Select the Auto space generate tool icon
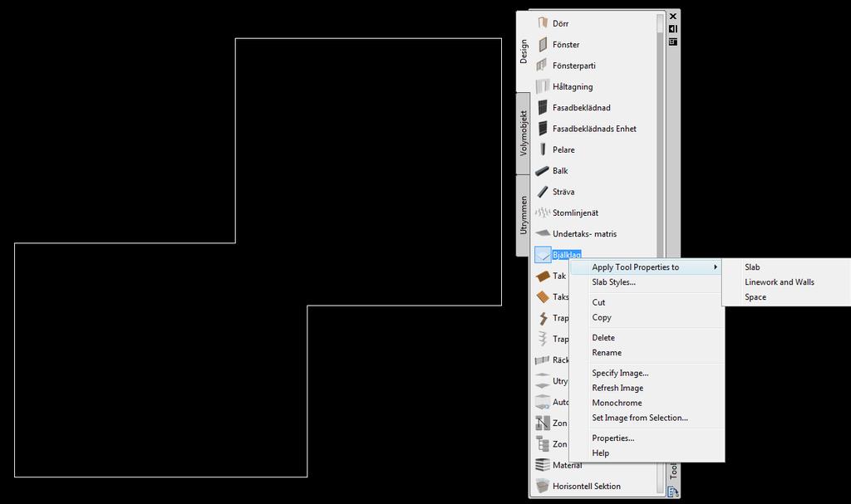The height and width of the screenshot is (504, 851). 542,402
